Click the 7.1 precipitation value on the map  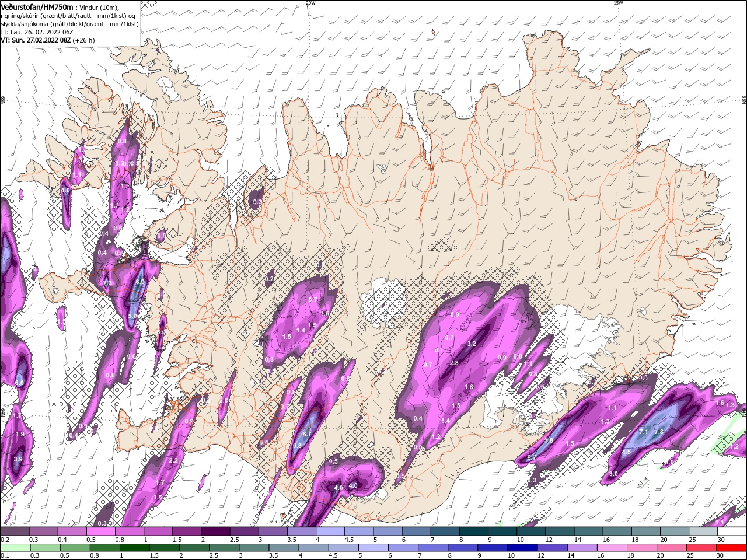pyautogui.click(x=644, y=432)
